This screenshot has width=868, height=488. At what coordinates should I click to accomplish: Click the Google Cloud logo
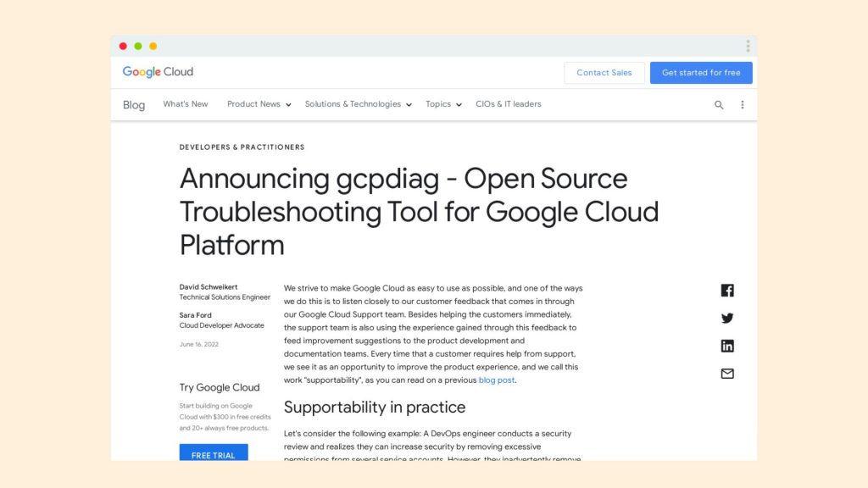(x=158, y=72)
